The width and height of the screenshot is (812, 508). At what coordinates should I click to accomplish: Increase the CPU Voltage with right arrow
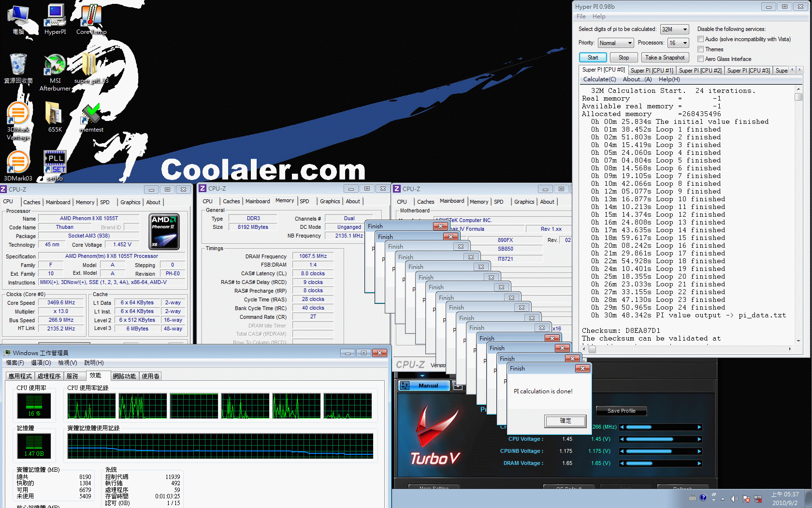pyautogui.click(x=699, y=439)
